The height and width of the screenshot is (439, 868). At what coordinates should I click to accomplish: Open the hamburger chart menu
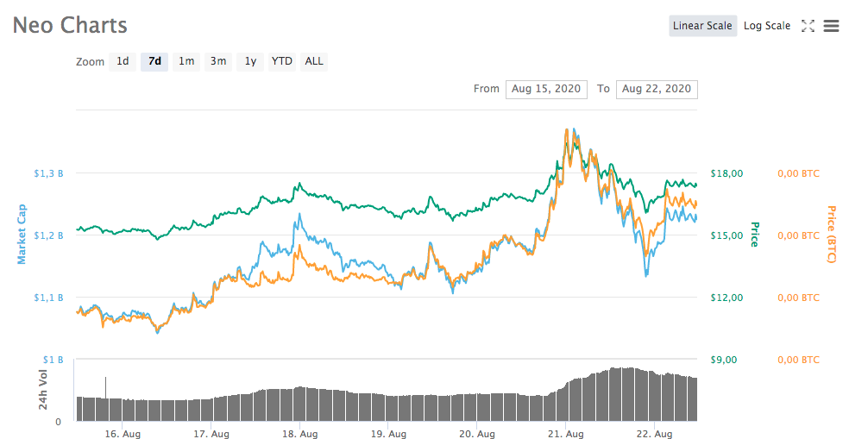click(831, 26)
